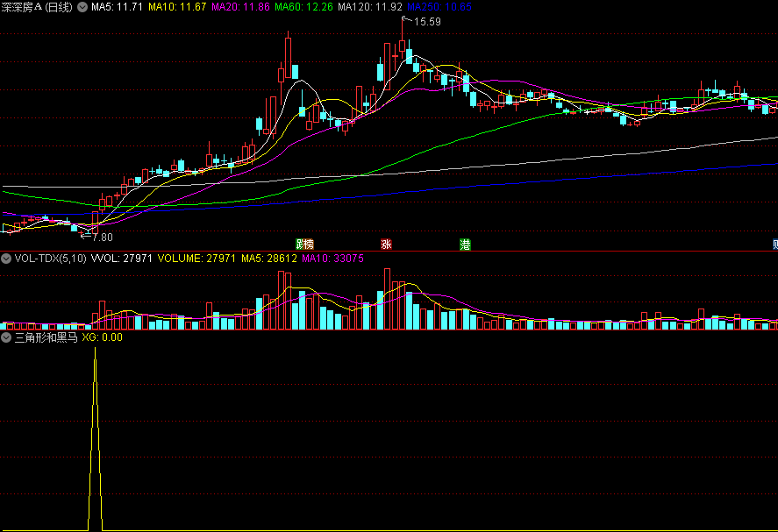The image size is (778, 532).
Task: Click the volume MA5: 28612 label
Action: (269, 259)
